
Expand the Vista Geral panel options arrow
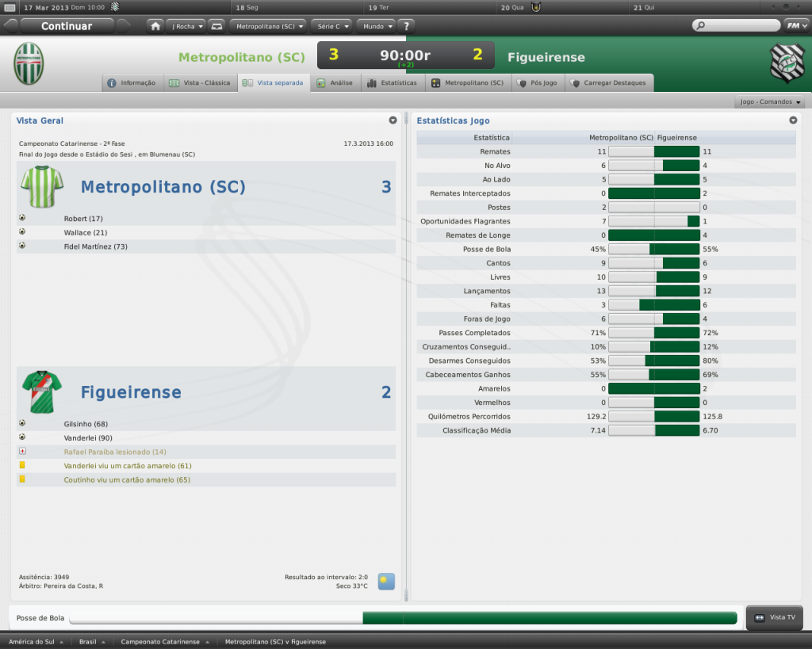393,120
